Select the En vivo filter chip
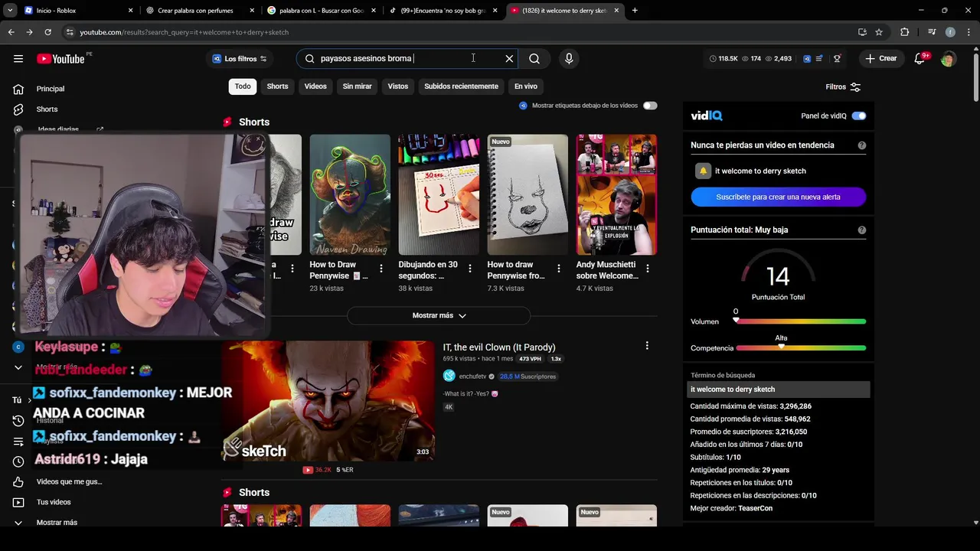 point(526,86)
